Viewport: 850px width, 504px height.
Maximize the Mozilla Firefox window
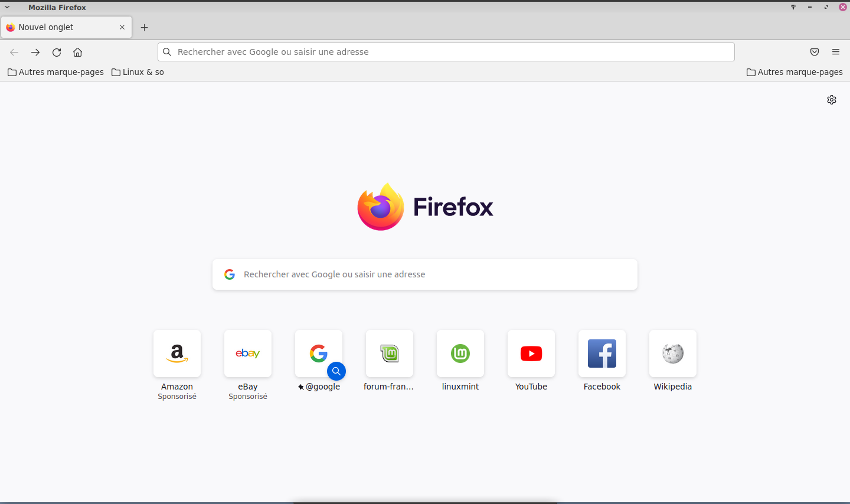826,7
